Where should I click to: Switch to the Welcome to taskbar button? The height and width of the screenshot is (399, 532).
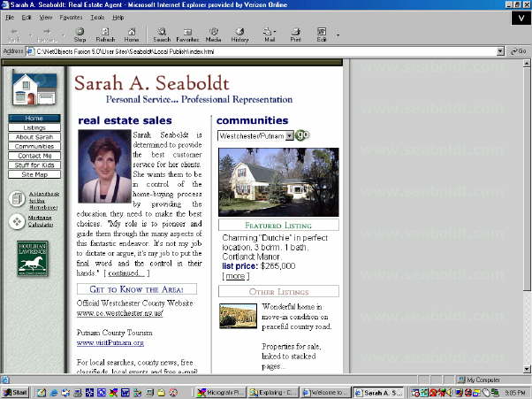tap(326, 393)
